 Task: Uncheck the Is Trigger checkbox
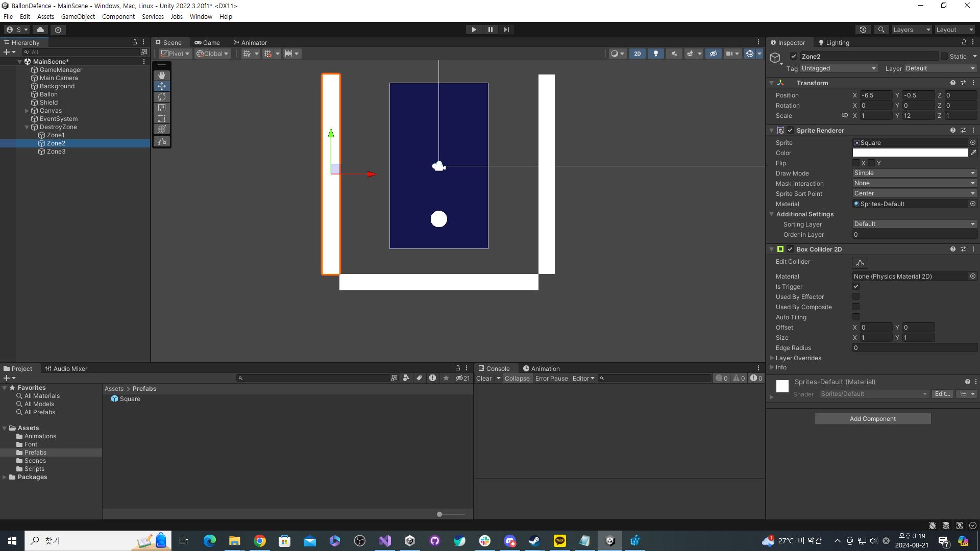tap(856, 287)
